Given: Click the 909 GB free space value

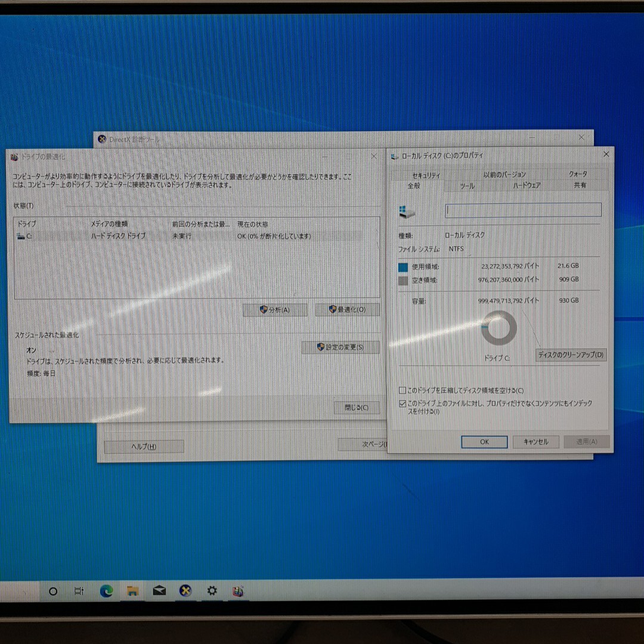Looking at the screenshot, I should click(x=569, y=279).
